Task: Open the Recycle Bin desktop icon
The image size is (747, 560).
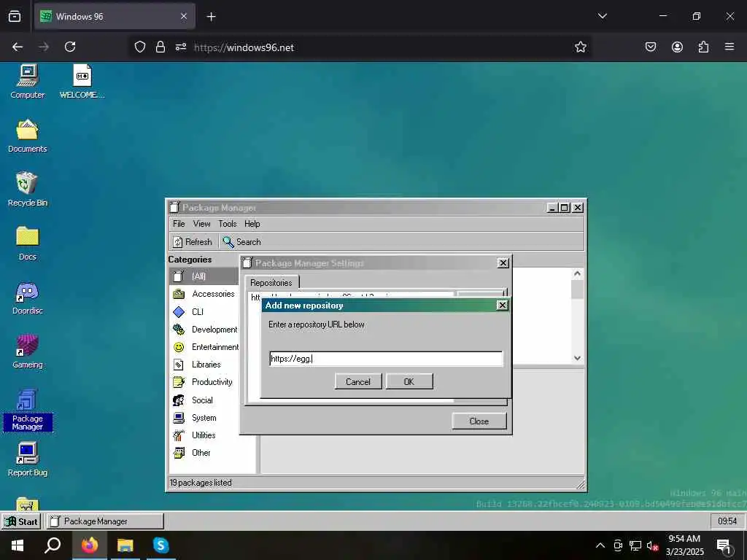Action: pyautogui.click(x=28, y=190)
